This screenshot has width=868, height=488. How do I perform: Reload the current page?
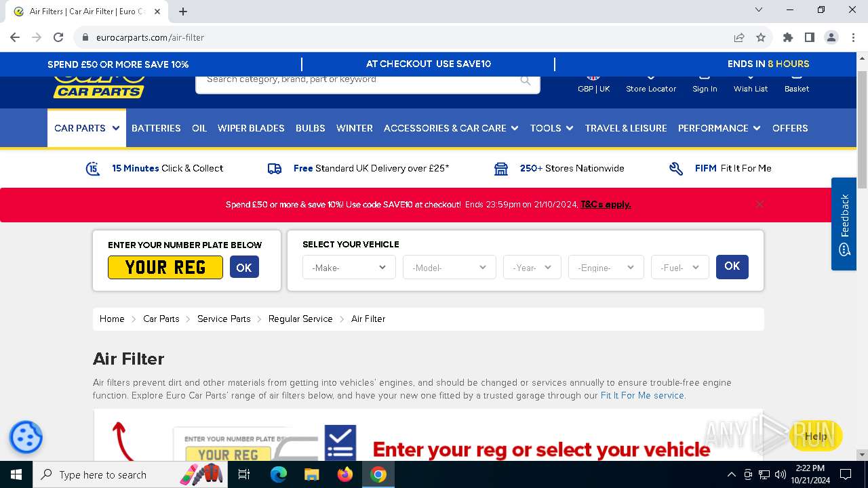(58, 37)
